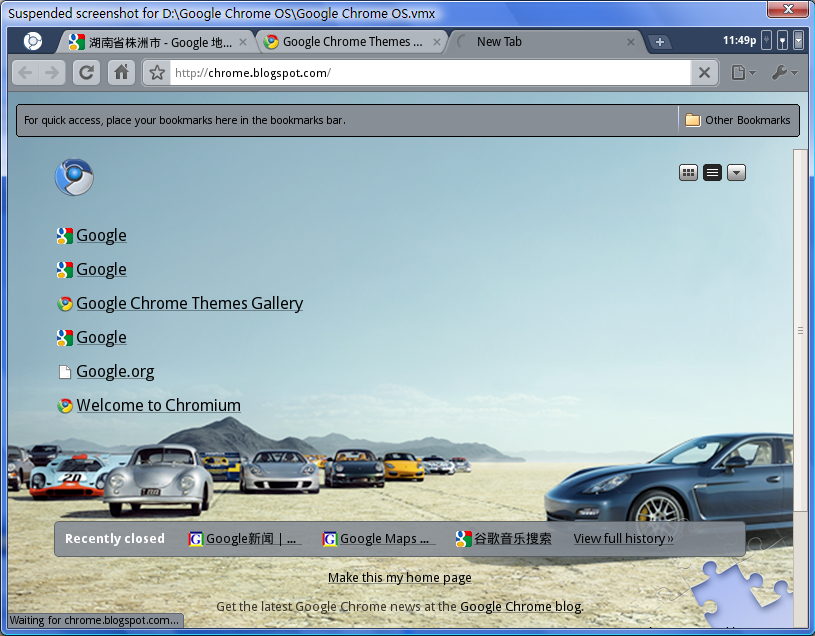Close the 湖南省株洲市 Google tab
Image resolution: width=815 pixels, height=636 pixels.
(x=243, y=43)
